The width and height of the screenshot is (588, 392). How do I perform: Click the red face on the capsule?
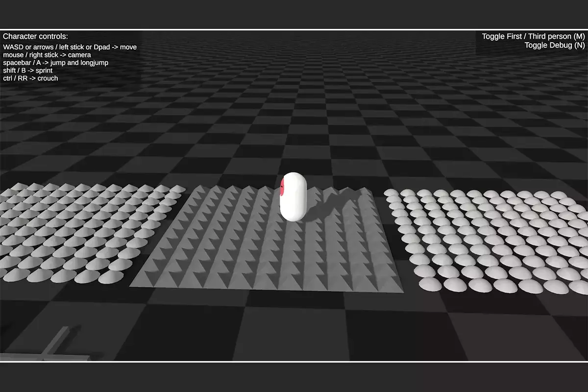282,186
